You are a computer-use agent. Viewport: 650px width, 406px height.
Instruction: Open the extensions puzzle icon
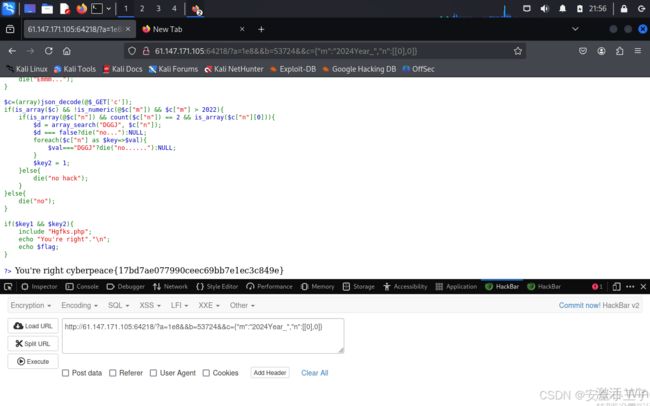coord(620,51)
